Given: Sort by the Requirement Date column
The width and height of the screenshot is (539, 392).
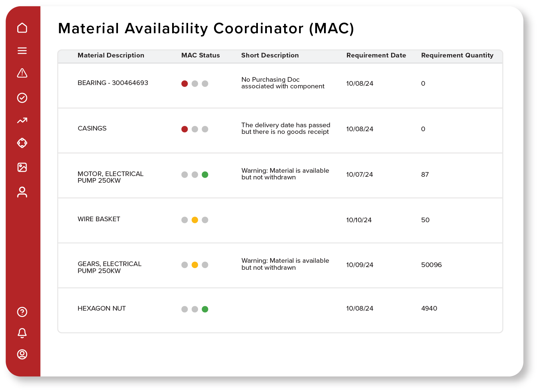Looking at the screenshot, I should 376,55.
